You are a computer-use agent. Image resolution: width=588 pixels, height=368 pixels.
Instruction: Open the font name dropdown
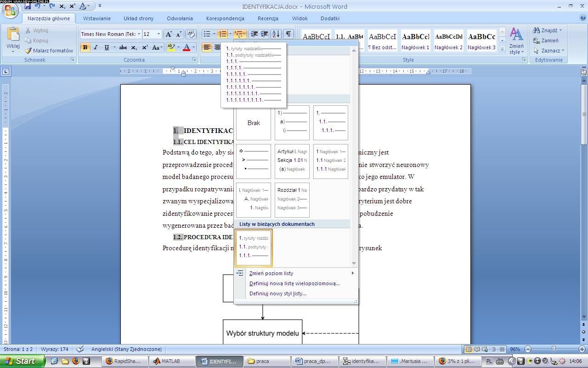(x=139, y=34)
